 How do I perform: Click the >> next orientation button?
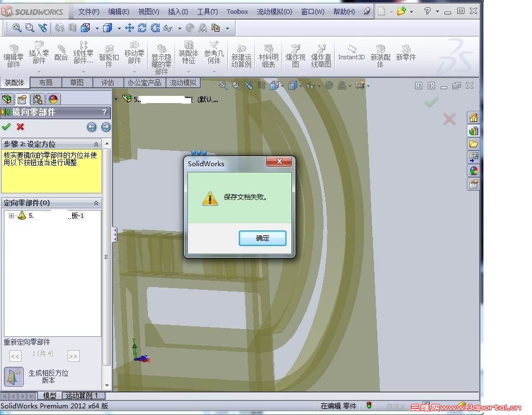[x=73, y=356]
